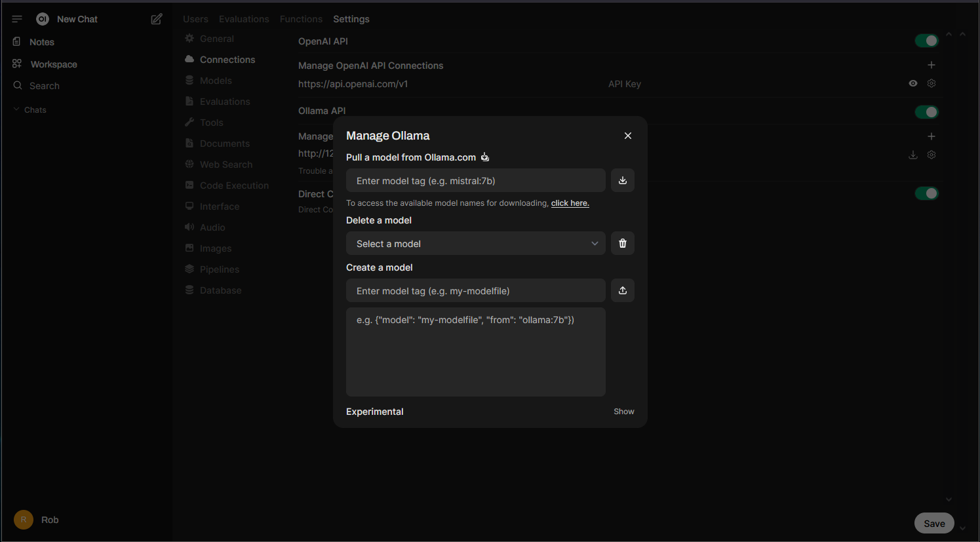Switch to the Functions tab
Screen dimensions: 980x542
(x=301, y=19)
